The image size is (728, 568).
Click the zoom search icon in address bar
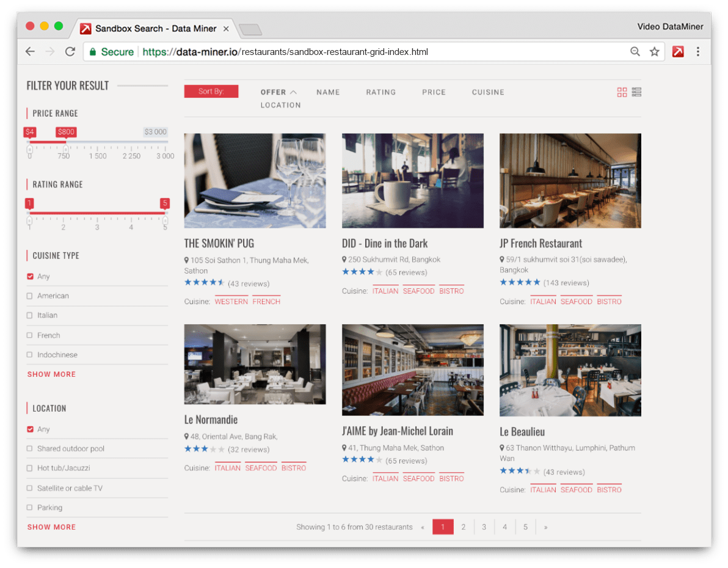point(635,51)
